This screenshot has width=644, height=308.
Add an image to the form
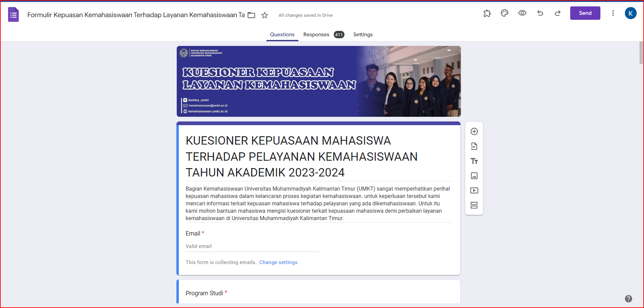[474, 176]
